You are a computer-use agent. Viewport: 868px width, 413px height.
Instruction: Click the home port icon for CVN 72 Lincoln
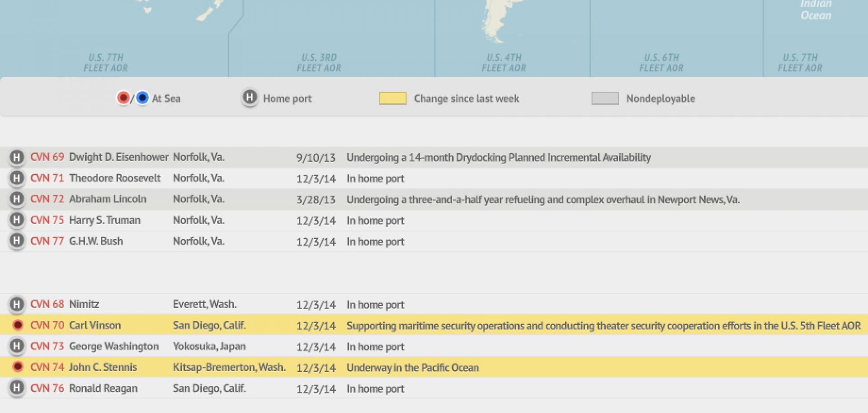click(17, 199)
